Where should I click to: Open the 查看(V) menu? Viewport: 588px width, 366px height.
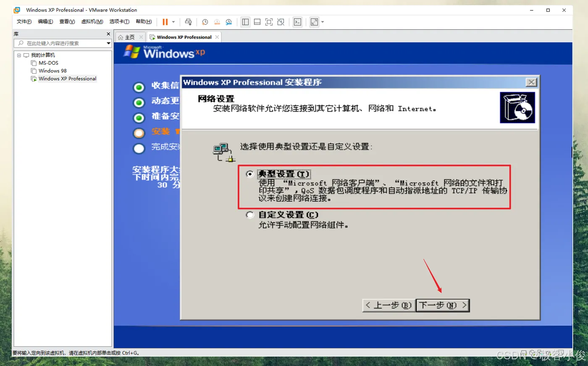point(67,21)
